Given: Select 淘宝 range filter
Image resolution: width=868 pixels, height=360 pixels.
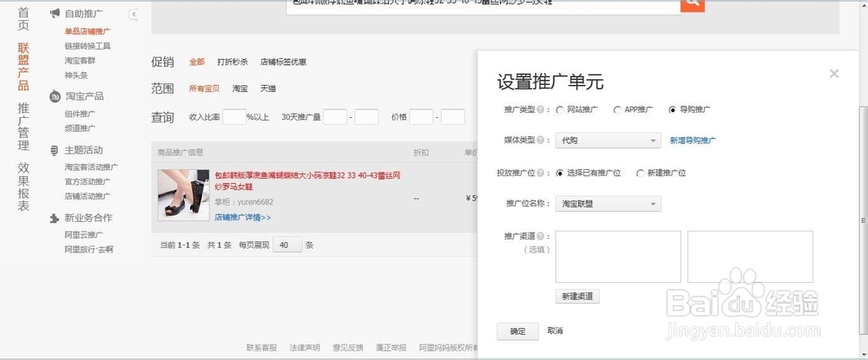Looking at the screenshot, I should click(x=240, y=88).
